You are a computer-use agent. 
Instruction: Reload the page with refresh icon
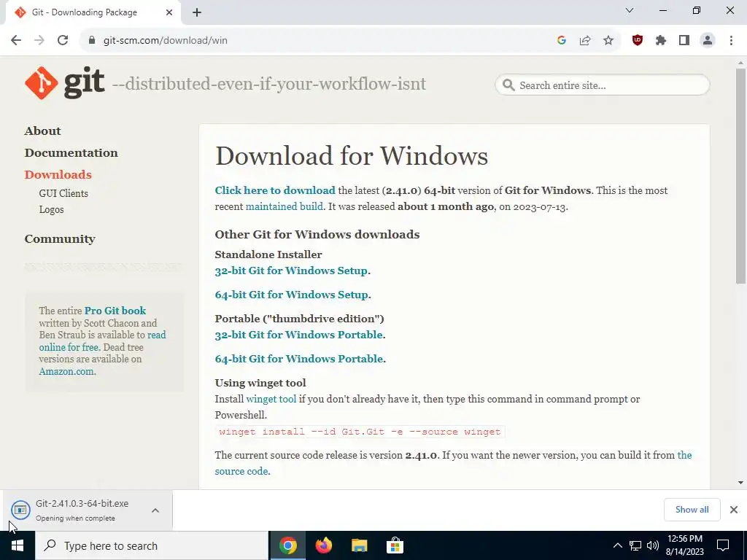63,41
